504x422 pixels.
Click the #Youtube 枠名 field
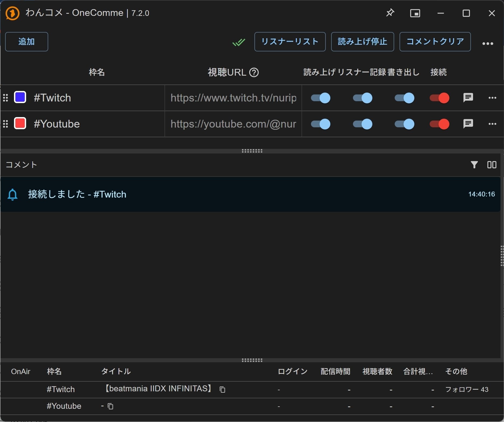tap(97, 124)
